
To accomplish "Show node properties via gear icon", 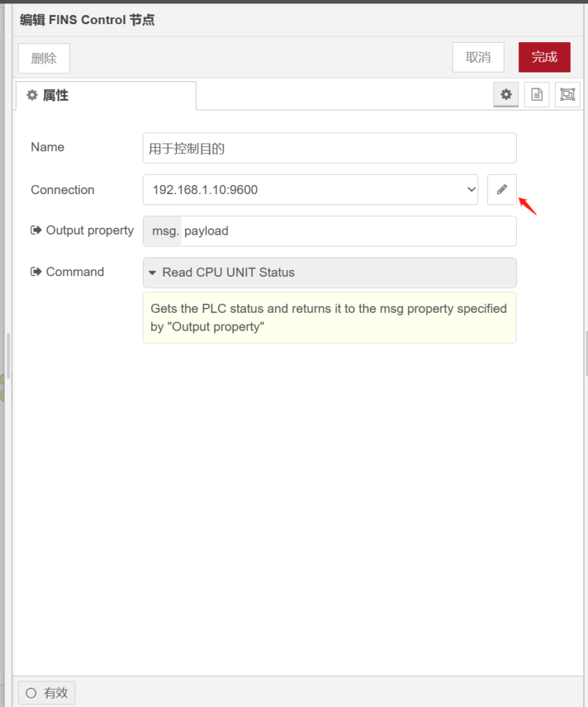I will click(x=506, y=95).
